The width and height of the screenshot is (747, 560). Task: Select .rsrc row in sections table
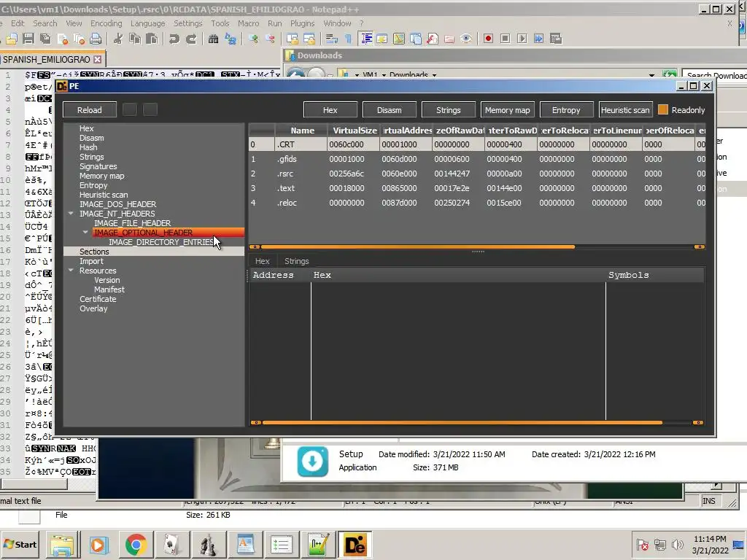point(476,174)
